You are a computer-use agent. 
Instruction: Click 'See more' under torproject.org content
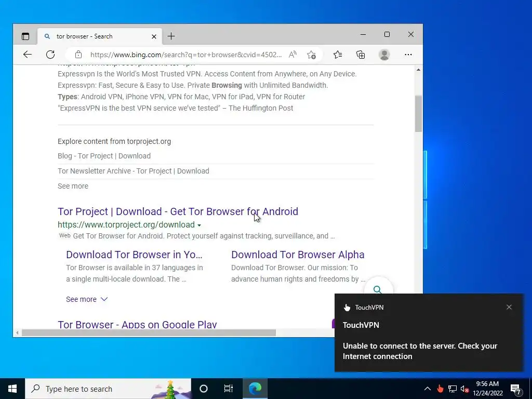point(73,186)
